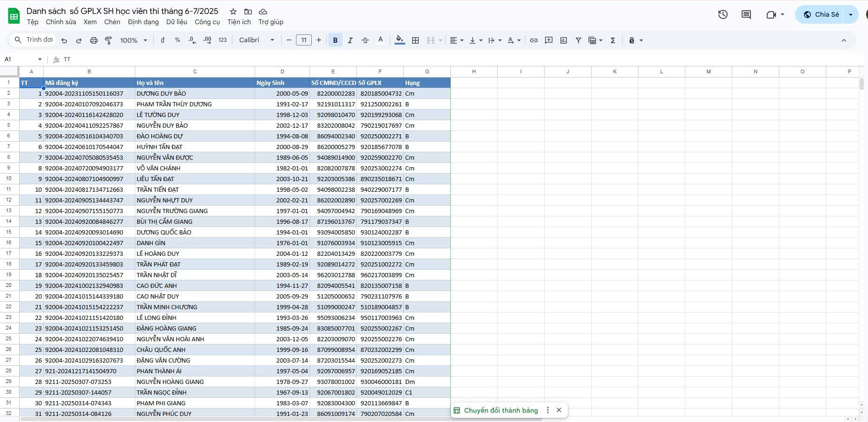This screenshot has height=422, width=868.
Task: Select column C header
Action: (195, 71)
